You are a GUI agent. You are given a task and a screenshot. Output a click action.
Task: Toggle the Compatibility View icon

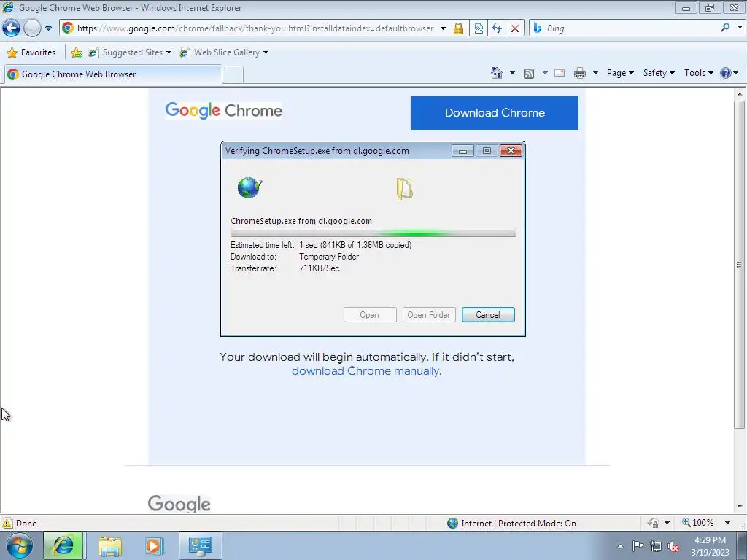point(479,28)
